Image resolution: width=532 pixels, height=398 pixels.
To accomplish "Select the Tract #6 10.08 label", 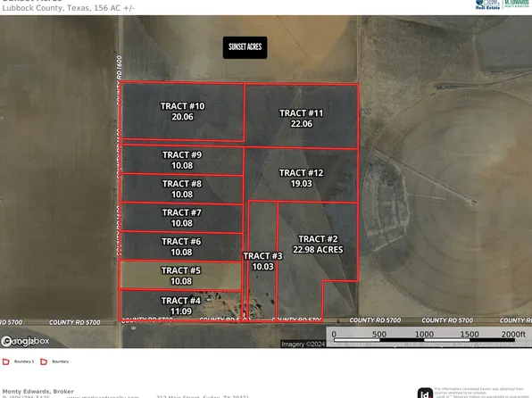I will pos(181,246).
